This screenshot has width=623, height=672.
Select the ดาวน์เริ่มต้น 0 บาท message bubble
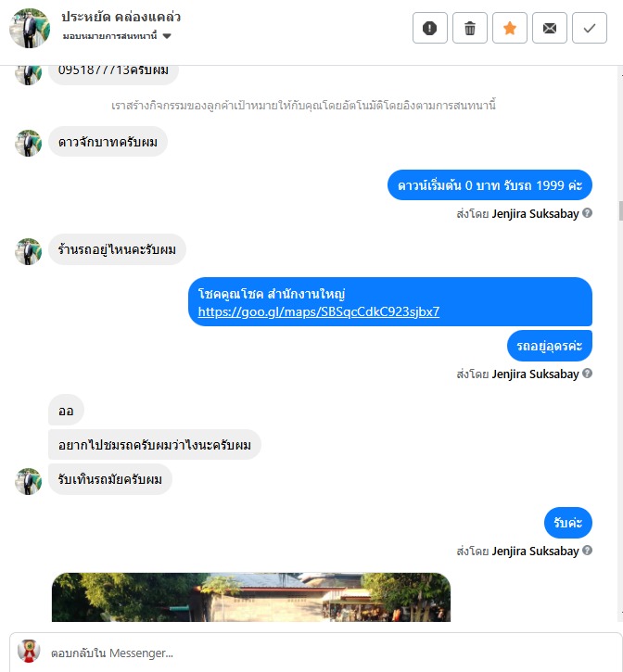point(489,185)
